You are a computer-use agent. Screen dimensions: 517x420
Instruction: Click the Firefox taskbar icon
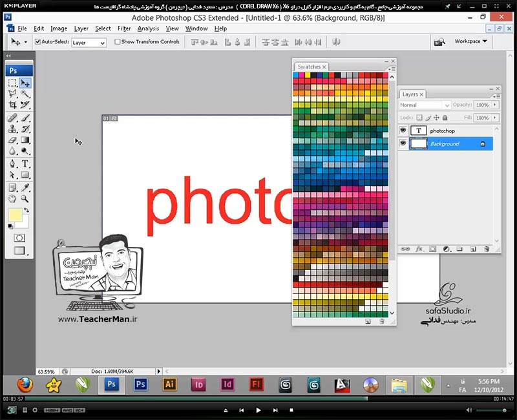25,384
